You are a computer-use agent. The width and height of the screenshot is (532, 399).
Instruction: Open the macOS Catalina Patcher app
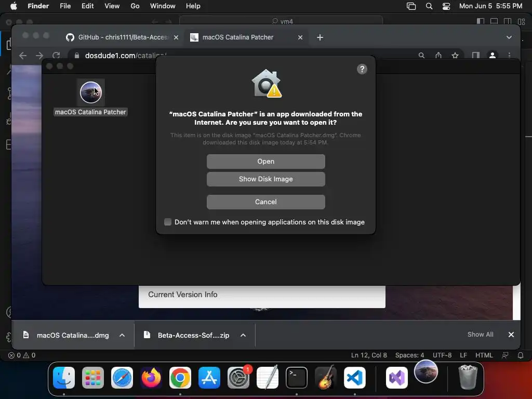(x=265, y=162)
